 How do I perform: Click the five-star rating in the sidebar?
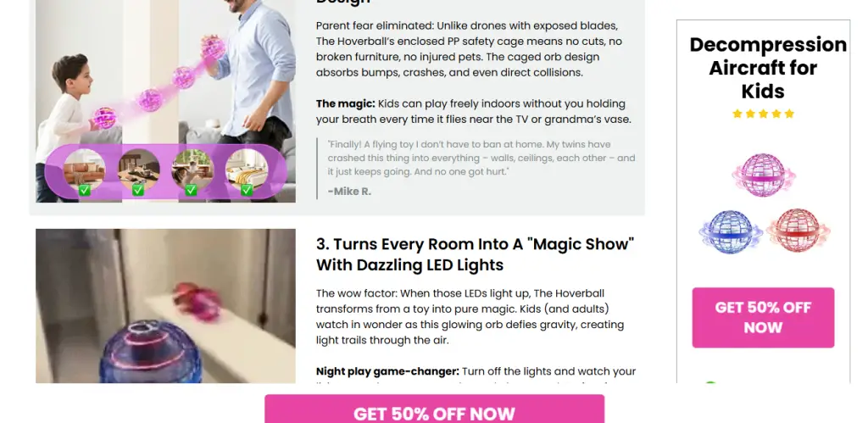click(x=764, y=114)
